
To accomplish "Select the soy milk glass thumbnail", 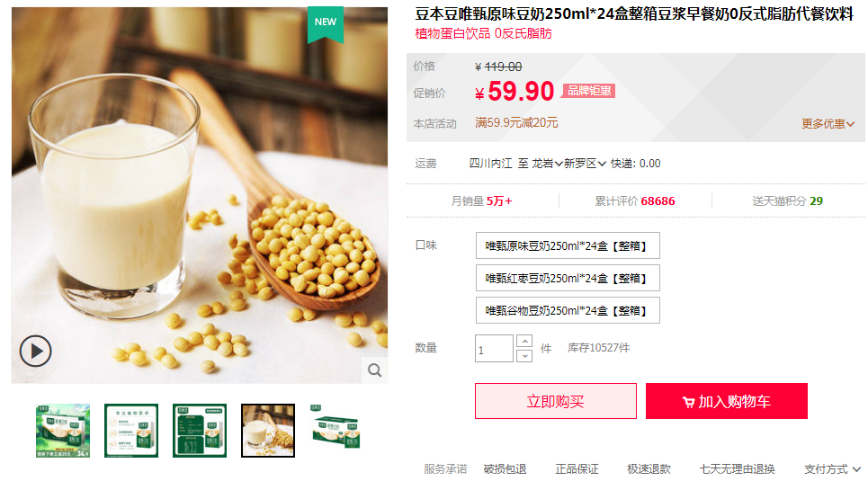I will click(268, 431).
